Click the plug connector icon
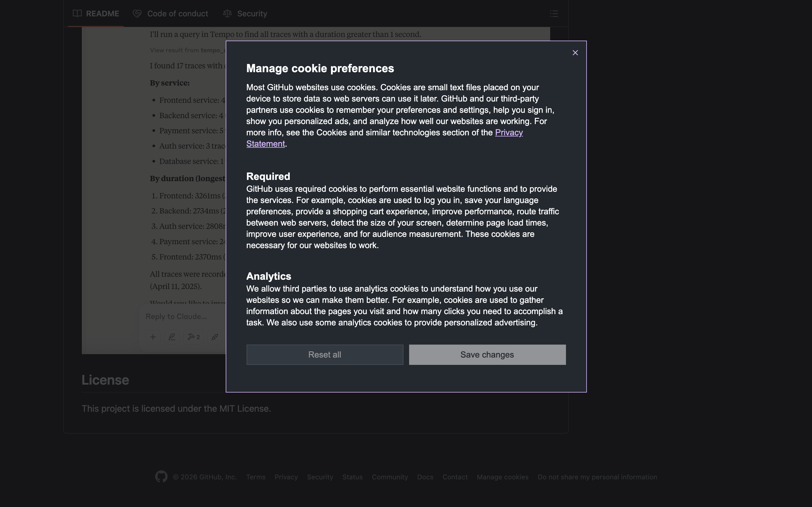This screenshot has width=812, height=507. coord(215,337)
